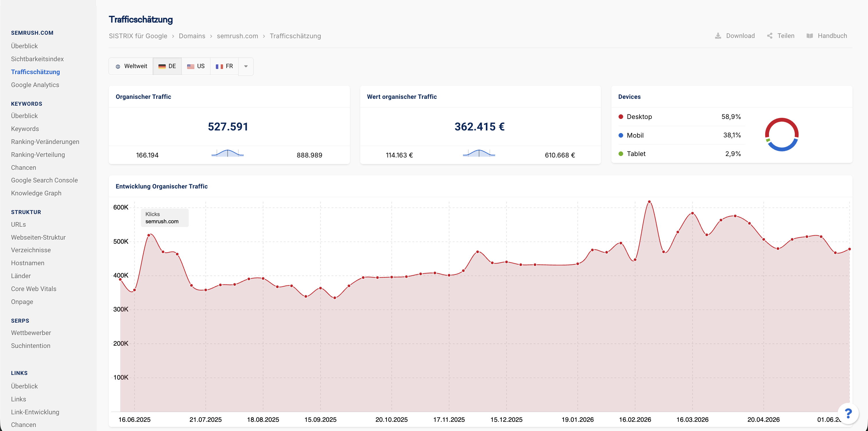Viewport: 868px width, 431px height.
Task: Open Link-Entwicklung in sidebar
Action: pos(35,412)
